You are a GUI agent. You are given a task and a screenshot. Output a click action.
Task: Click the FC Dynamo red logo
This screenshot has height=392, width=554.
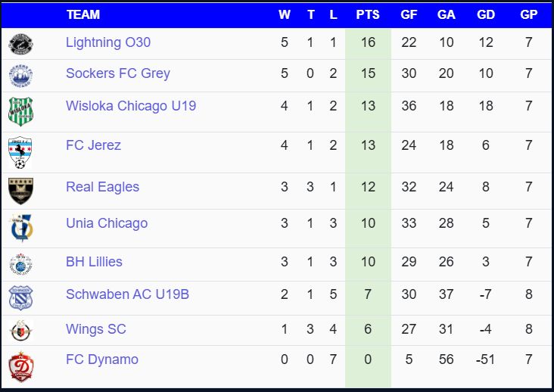coord(20,367)
